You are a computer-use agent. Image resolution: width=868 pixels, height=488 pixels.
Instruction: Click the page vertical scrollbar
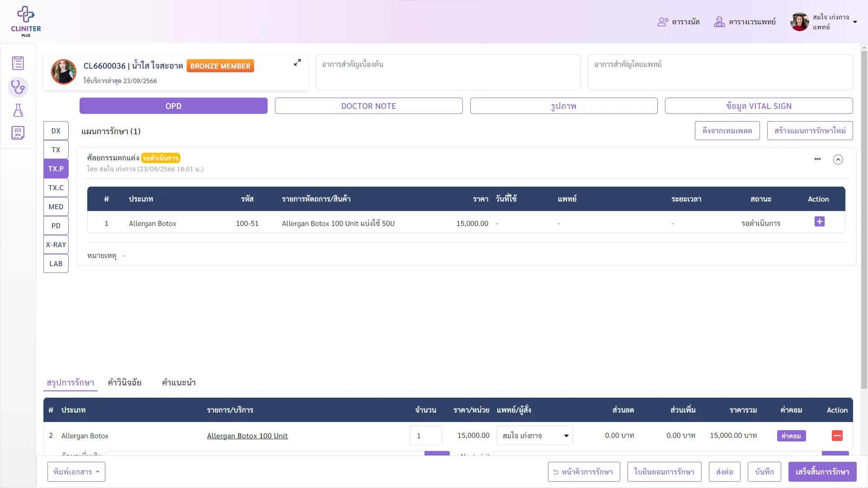pos(864,217)
